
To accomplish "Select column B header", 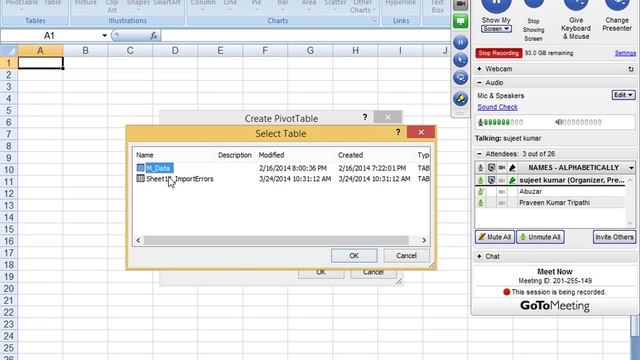I will click(85, 51).
